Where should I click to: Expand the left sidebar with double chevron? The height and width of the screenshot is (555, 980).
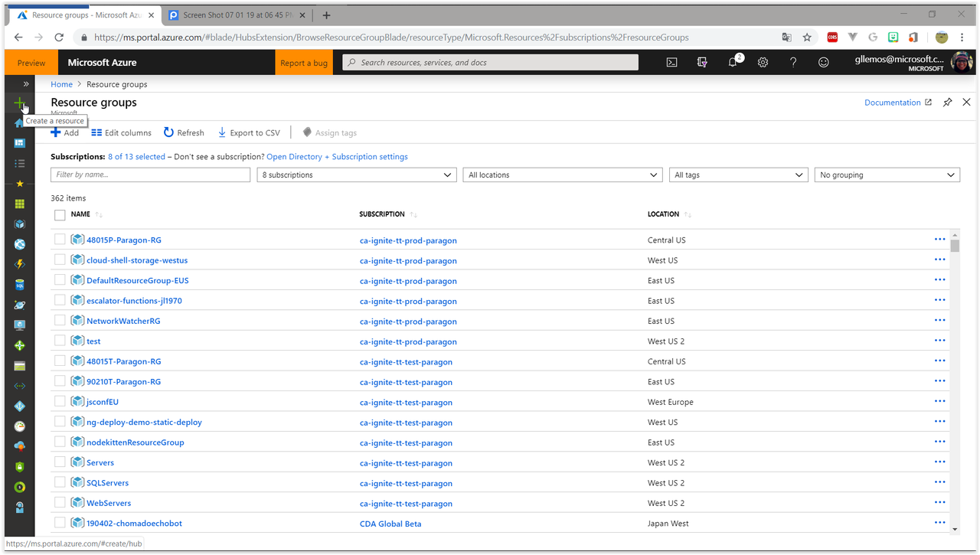[x=26, y=84]
